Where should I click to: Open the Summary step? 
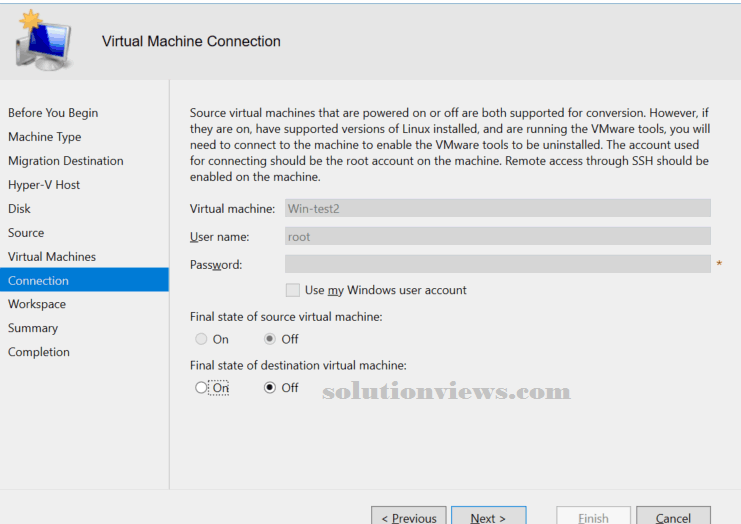(x=33, y=328)
